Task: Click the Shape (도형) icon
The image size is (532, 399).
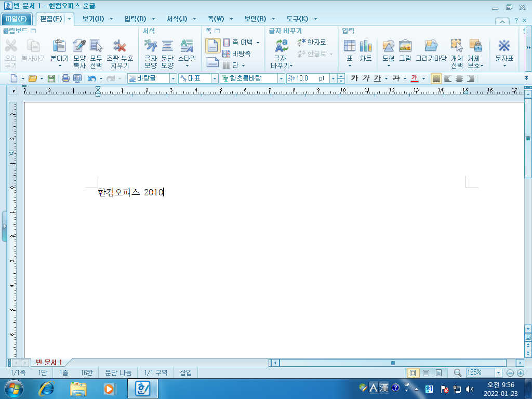Action: coord(388,46)
